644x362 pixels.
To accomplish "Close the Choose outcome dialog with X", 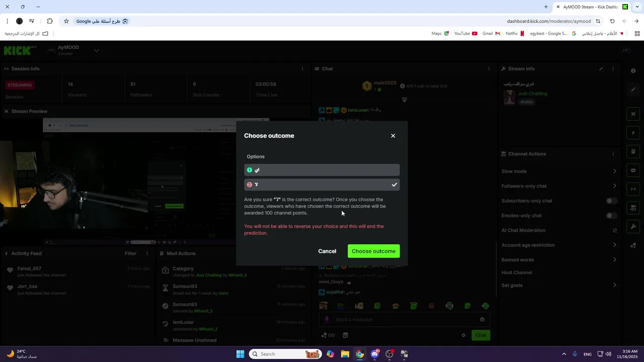I will point(393,136).
